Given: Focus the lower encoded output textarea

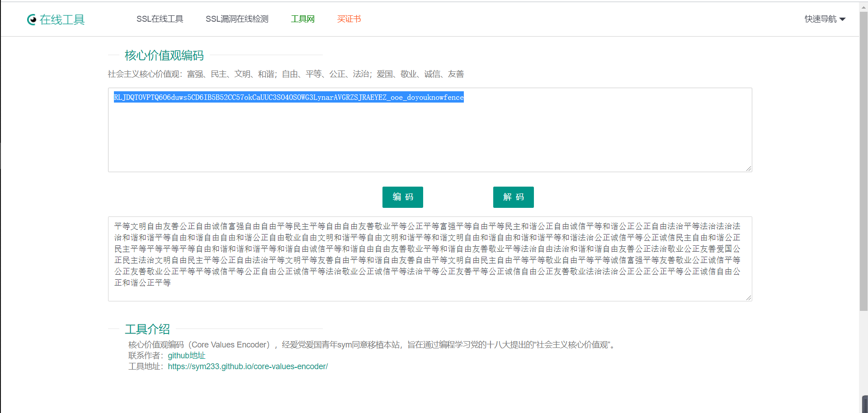Looking at the screenshot, I should pyautogui.click(x=430, y=258).
